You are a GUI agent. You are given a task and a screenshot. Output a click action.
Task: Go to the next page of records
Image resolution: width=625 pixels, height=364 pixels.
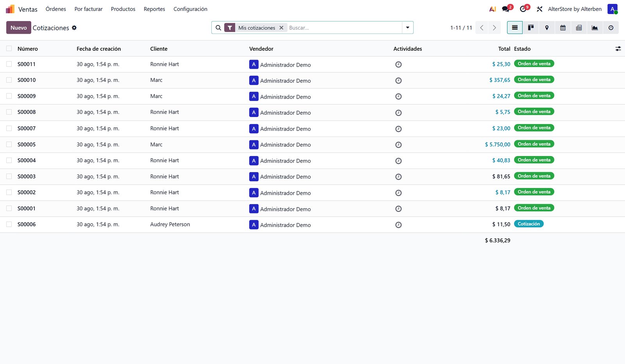(494, 28)
